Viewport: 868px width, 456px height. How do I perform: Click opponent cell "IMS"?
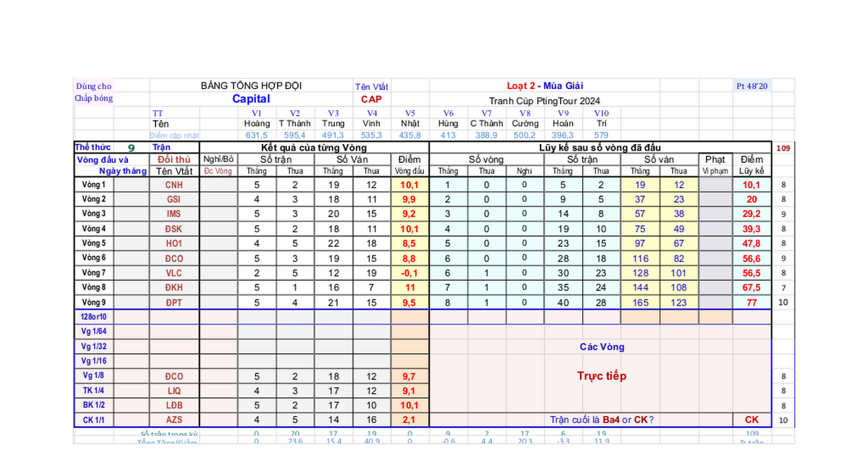174,214
